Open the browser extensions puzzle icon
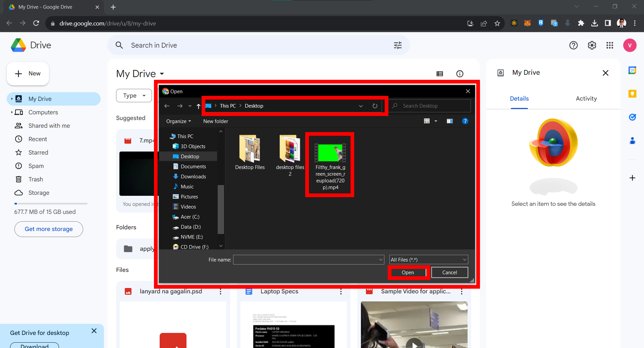This screenshot has width=644, height=348. click(581, 23)
